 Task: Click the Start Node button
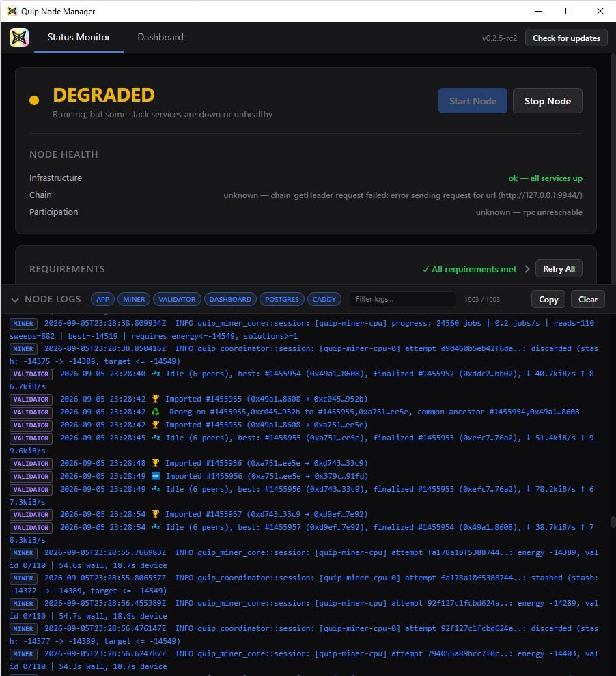pos(473,101)
